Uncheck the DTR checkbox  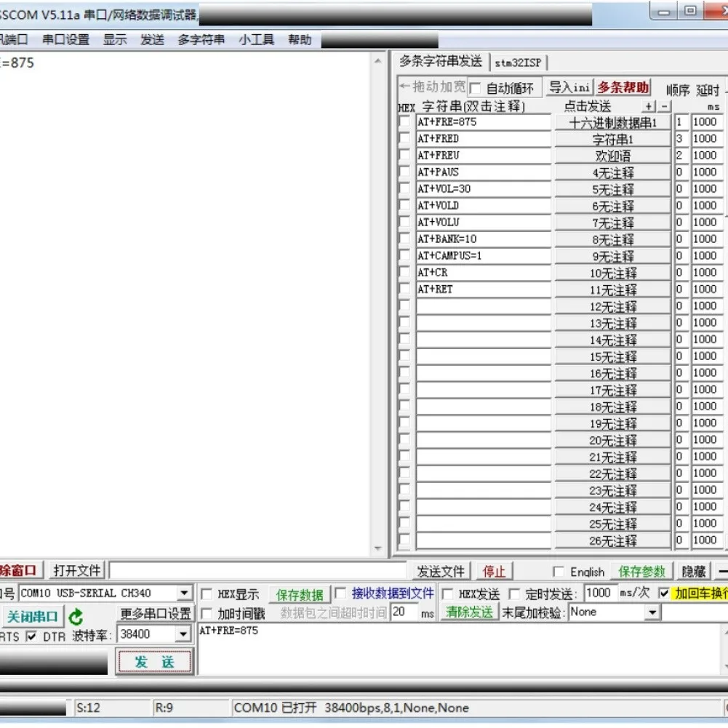click(31, 636)
